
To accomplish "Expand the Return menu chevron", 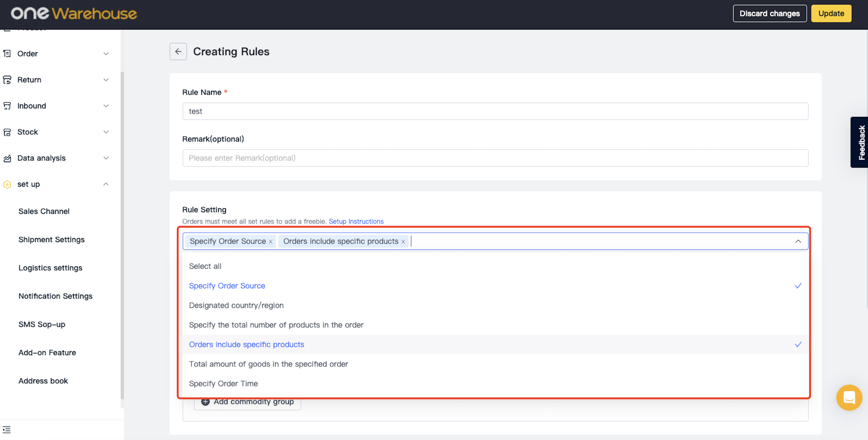I will tap(106, 80).
